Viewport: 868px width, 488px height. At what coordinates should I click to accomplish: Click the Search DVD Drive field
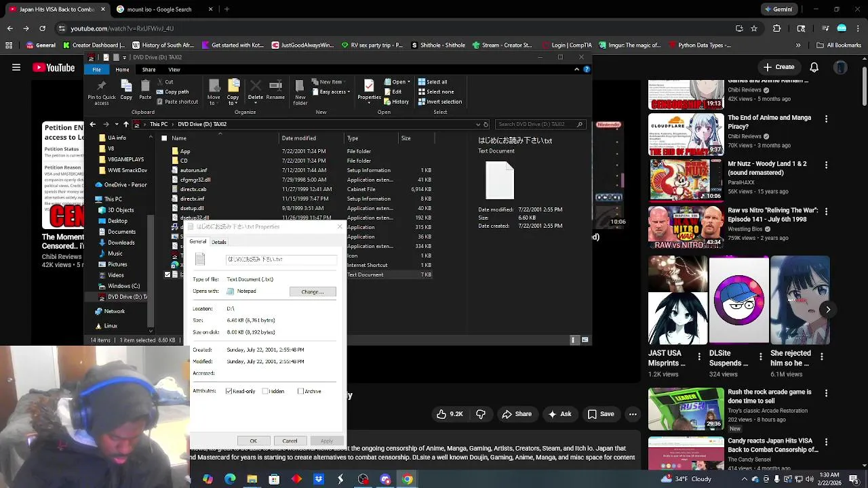coord(540,124)
